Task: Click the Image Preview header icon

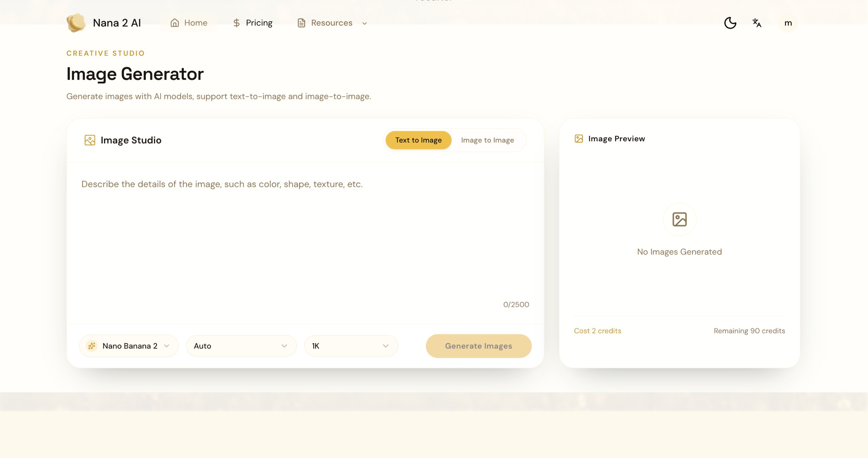Action: point(579,139)
